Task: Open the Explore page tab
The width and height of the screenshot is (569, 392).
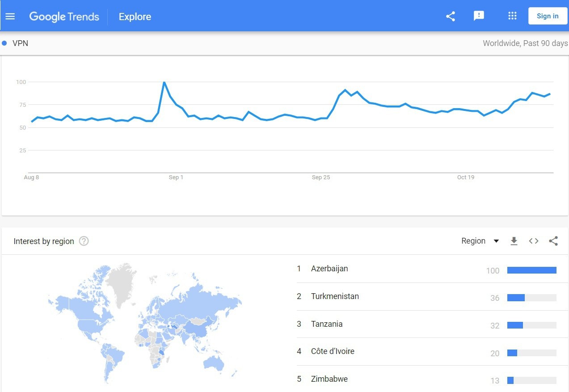Action: pyautogui.click(x=135, y=17)
